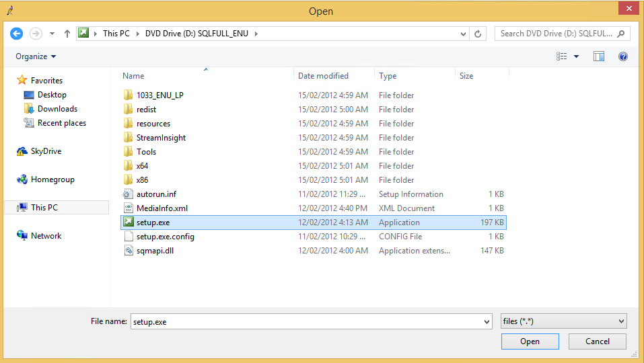Select the sqmapi.dll file icon
This screenshot has width=644, height=363.
(x=129, y=250)
